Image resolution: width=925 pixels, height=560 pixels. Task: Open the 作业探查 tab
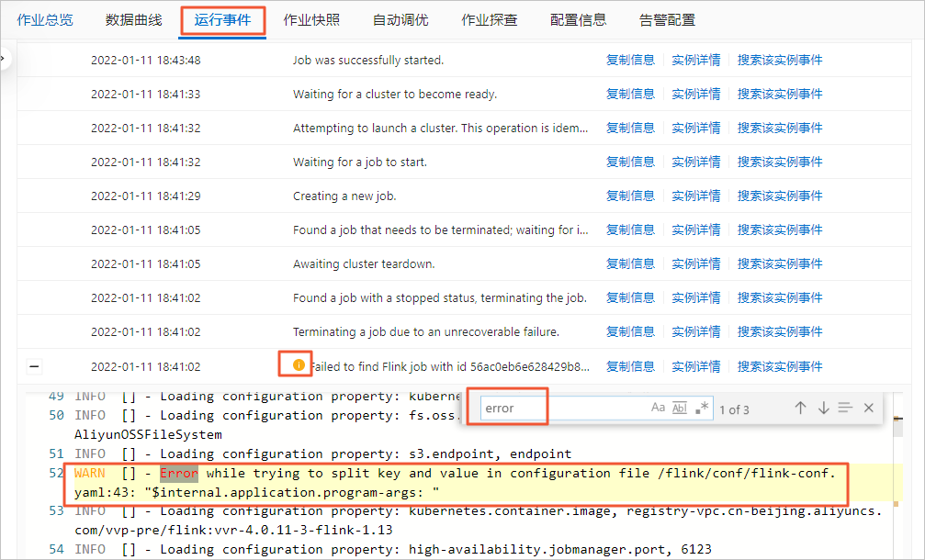490,20
